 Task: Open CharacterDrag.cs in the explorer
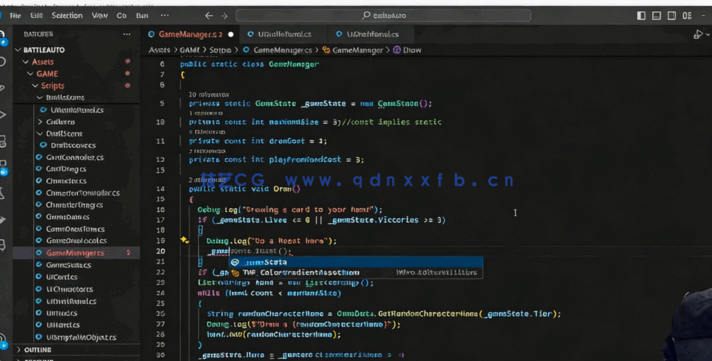click(74, 205)
